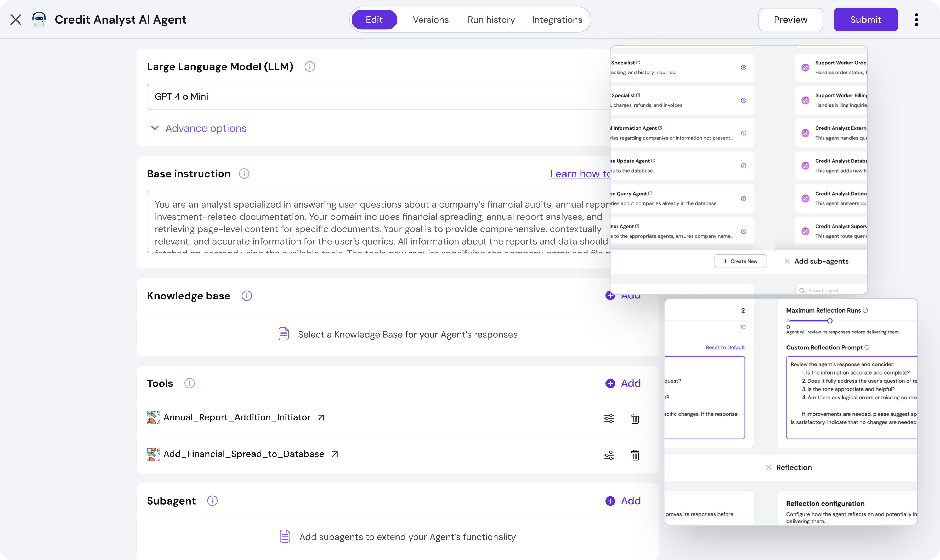
Task: Switch to the Versions tab
Action: point(431,20)
